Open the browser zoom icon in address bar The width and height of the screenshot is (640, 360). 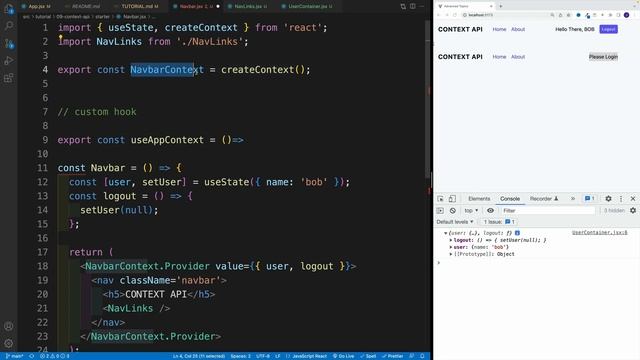point(552,15)
